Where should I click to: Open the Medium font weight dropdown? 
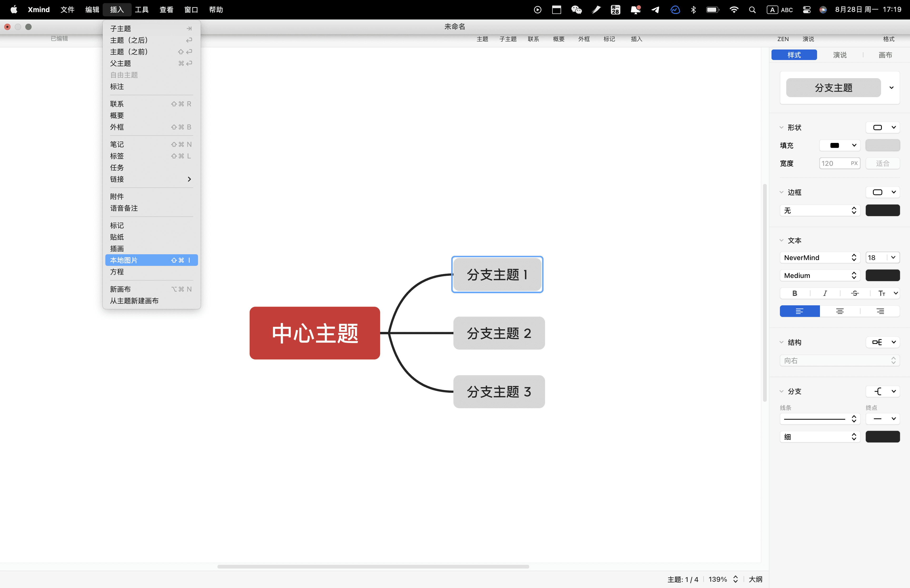click(819, 276)
